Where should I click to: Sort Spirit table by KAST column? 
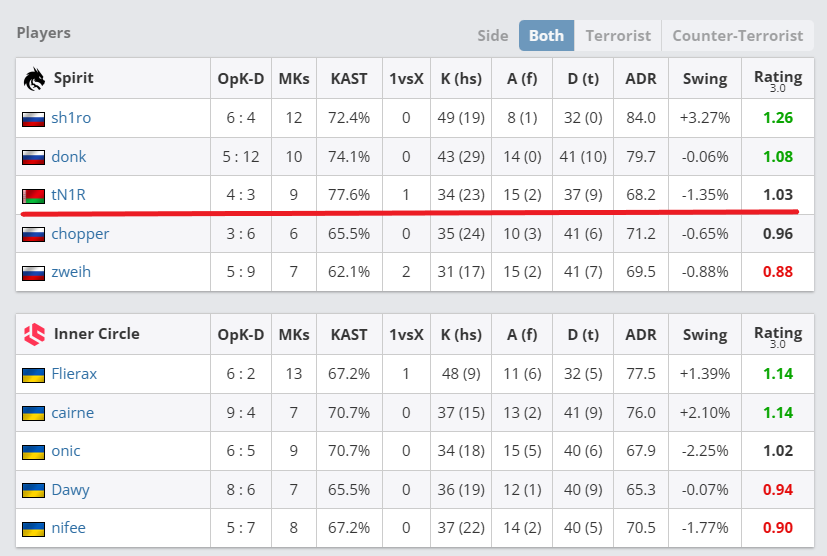pos(348,78)
